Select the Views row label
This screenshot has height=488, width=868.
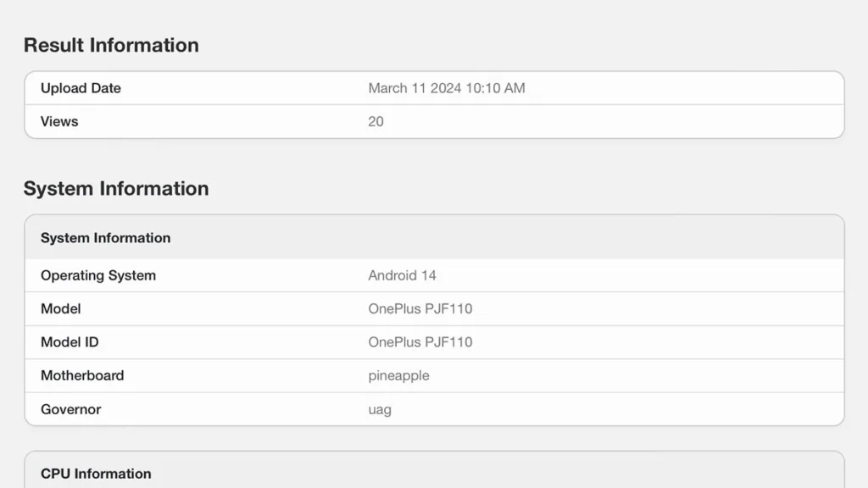point(59,121)
